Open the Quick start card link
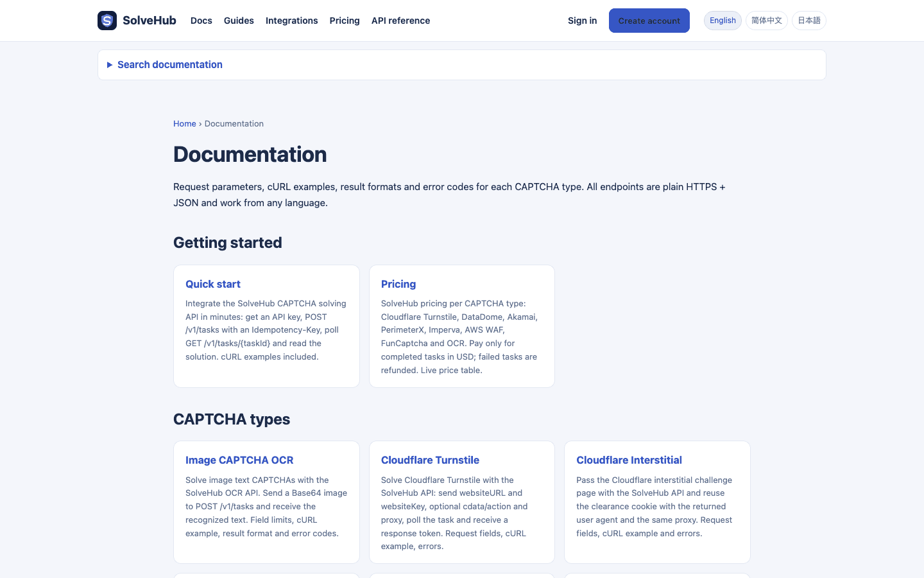The height and width of the screenshot is (578, 924). pos(213,284)
